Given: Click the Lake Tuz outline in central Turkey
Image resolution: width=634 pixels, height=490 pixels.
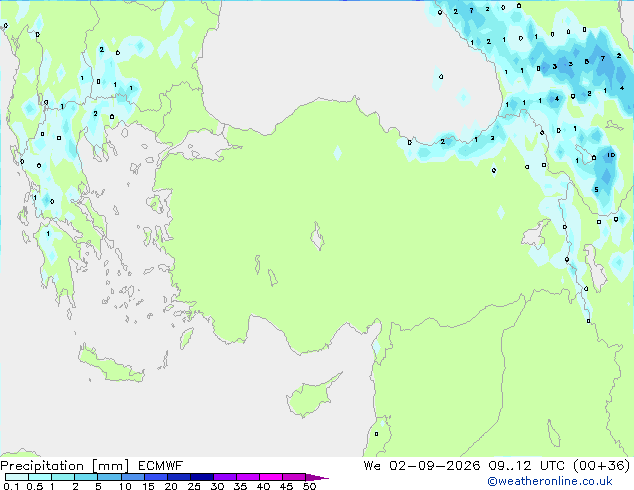Looking at the screenshot, I should [317, 237].
